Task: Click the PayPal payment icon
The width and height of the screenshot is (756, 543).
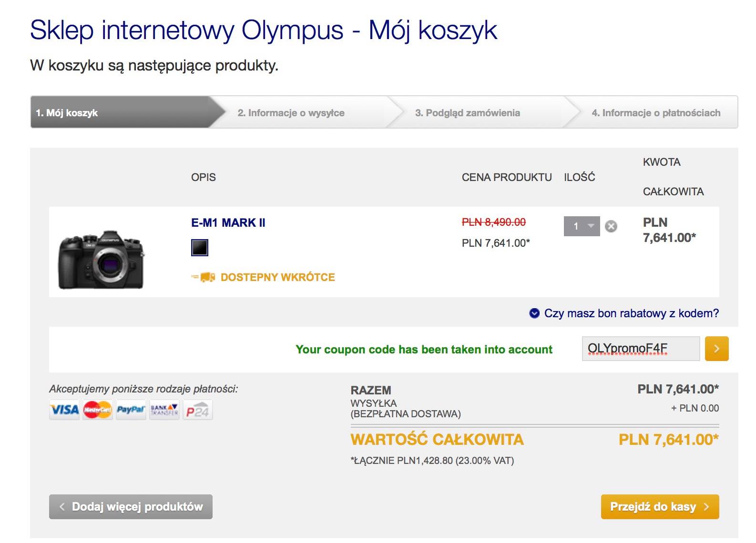Action: pos(130,410)
